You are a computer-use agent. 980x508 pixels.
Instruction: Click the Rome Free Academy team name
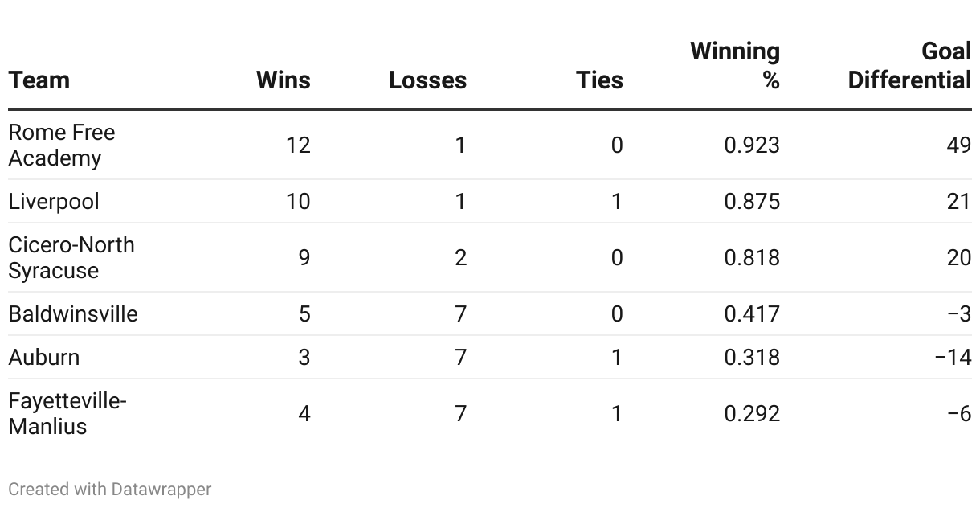(x=62, y=145)
